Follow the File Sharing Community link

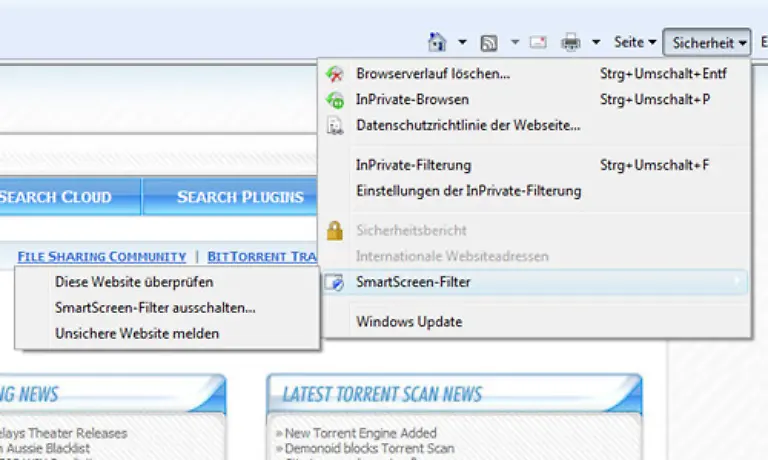click(x=102, y=256)
